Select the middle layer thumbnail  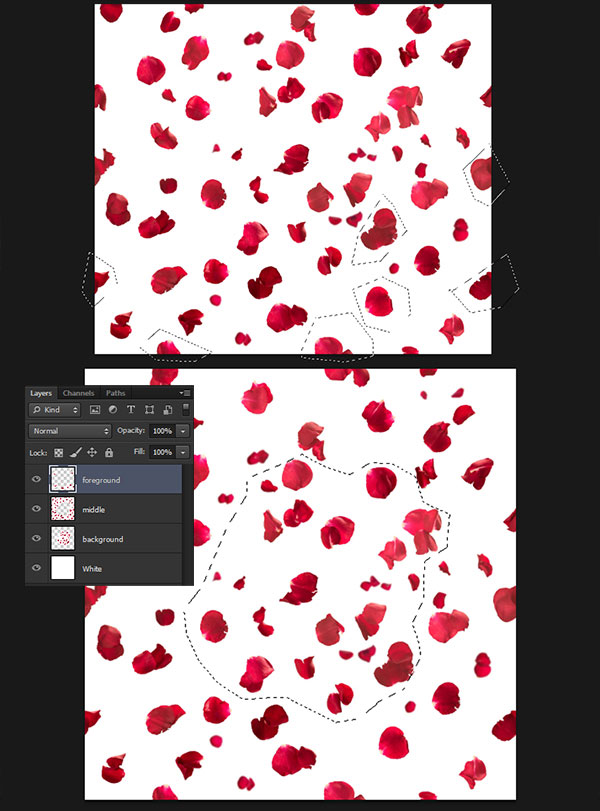coord(63,508)
